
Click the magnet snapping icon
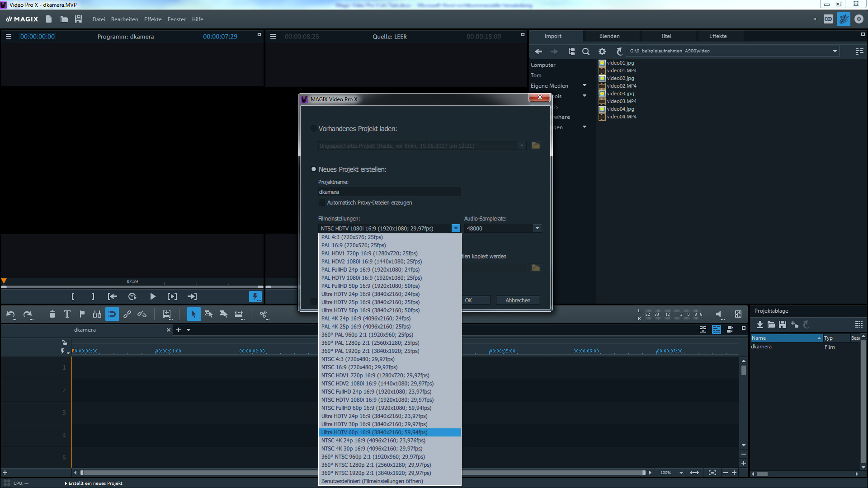pyautogui.click(x=112, y=314)
